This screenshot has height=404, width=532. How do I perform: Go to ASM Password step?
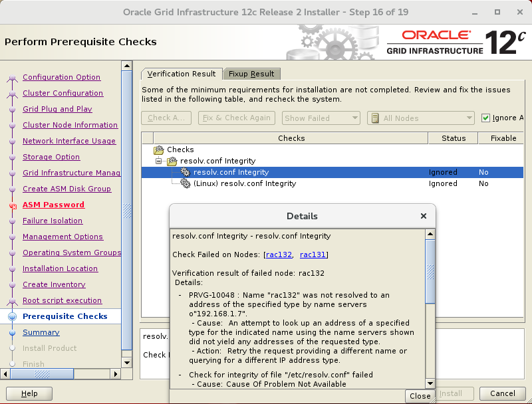click(53, 205)
